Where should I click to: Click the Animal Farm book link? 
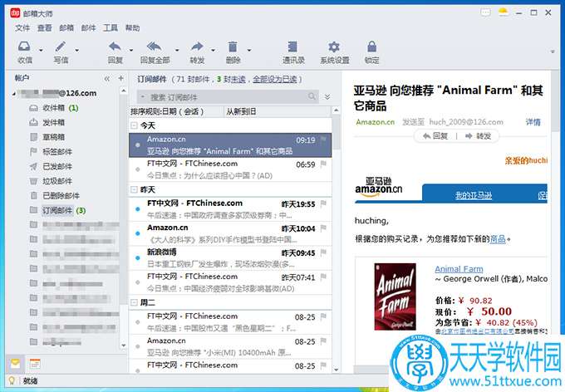point(459,269)
